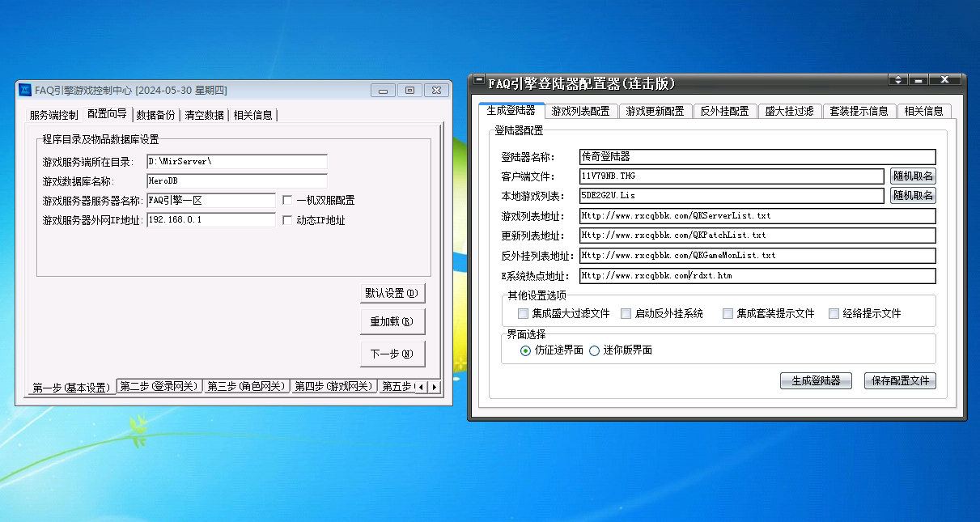Viewport: 980px width, 522px height.
Task: Click the FAQ引擎登陆器配置器(连击版) title text
Action: pos(581,83)
